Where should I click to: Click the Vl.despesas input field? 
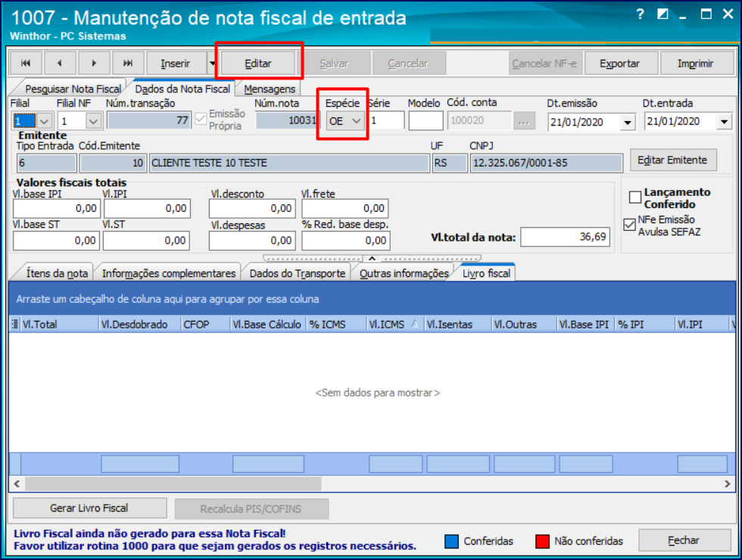(252, 241)
